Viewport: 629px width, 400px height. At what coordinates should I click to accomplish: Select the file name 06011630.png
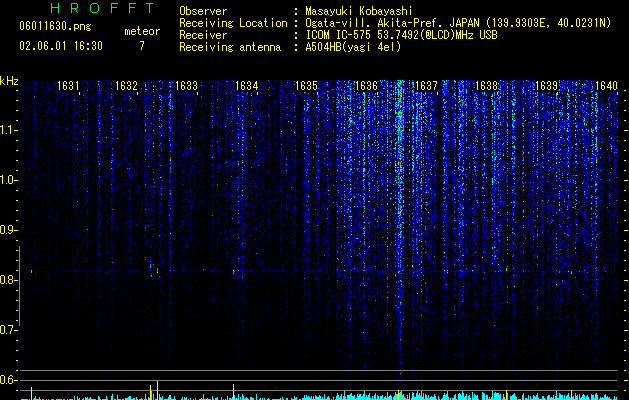55,27
